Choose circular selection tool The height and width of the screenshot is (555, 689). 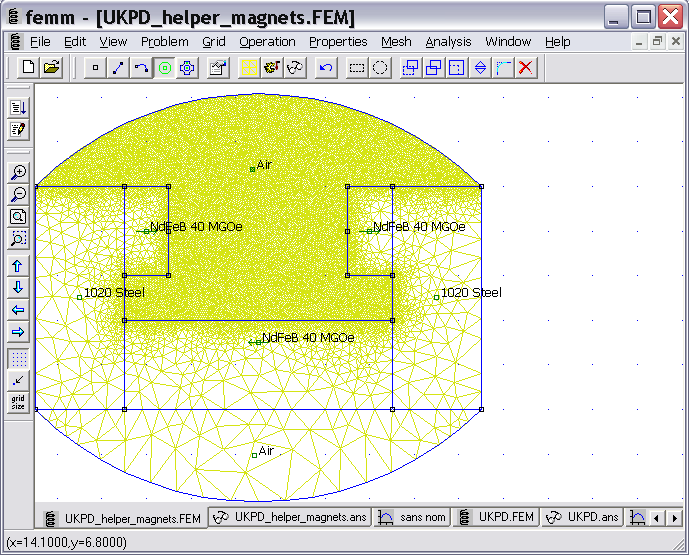(x=380, y=68)
